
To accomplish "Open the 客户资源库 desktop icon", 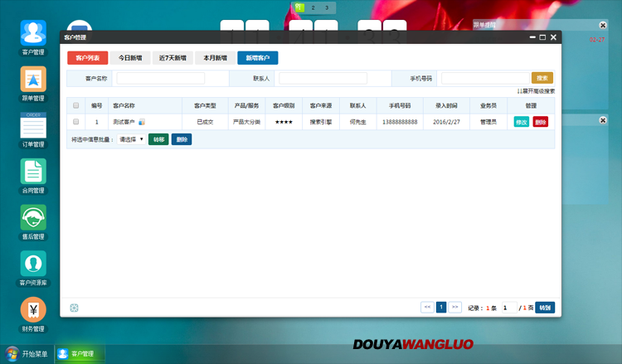I will [33, 264].
